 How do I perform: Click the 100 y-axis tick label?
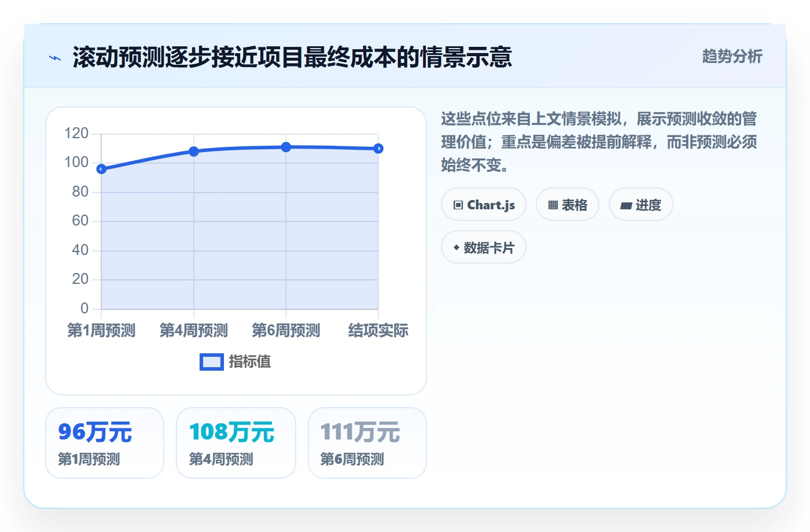(x=76, y=162)
